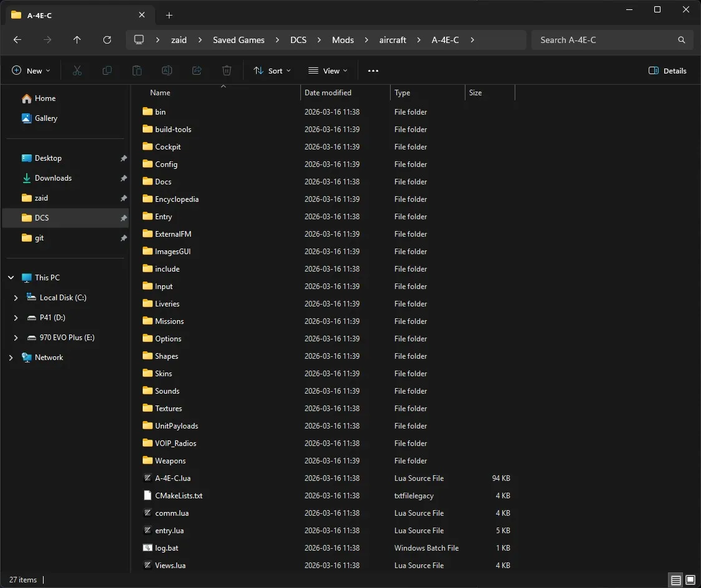
Task: Cut selected items using toolbar scissors icon
Action: pos(77,70)
